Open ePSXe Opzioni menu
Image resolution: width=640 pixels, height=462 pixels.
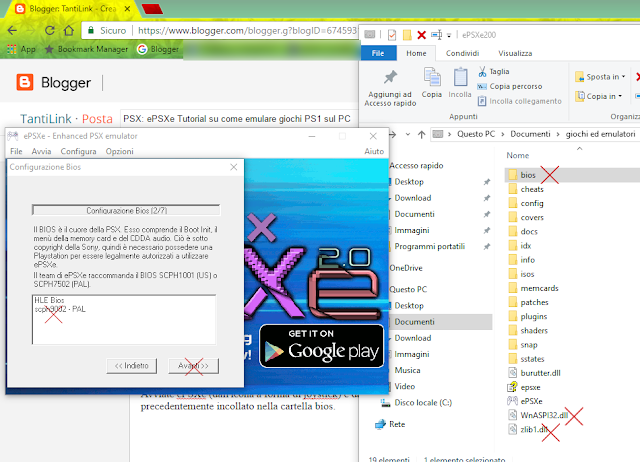[x=120, y=151]
